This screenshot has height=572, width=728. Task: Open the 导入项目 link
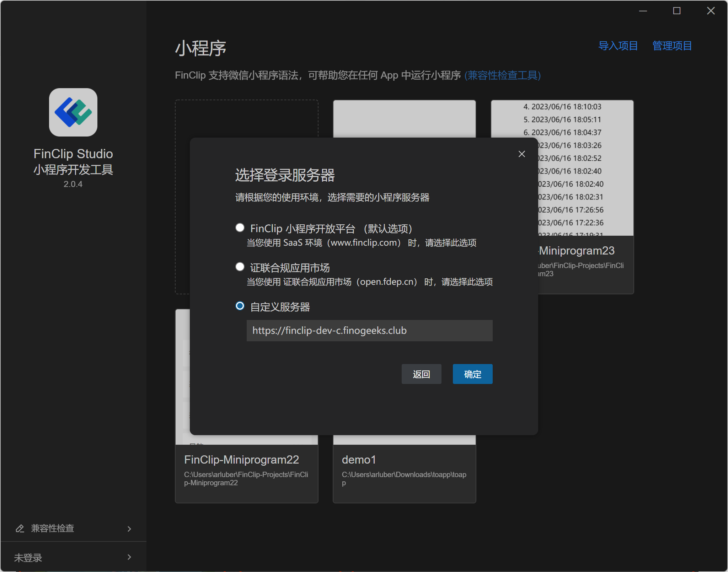coord(618,46)
